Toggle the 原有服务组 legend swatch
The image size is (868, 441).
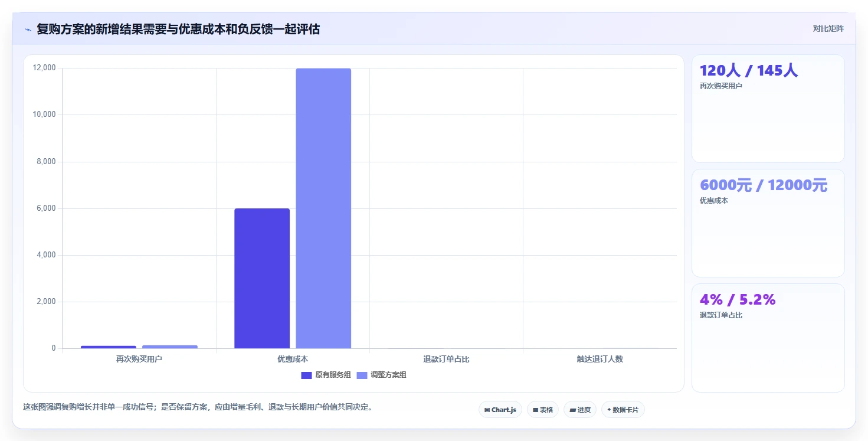[306, 375]
